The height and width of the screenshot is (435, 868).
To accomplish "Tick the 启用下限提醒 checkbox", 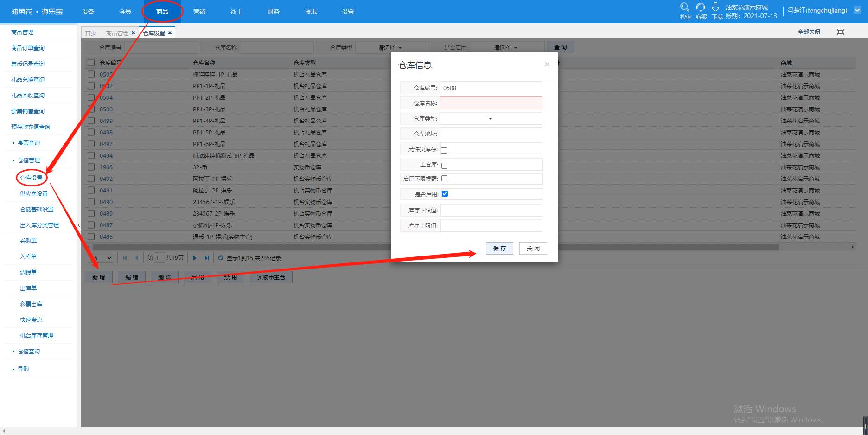I will tap(444, 179).
